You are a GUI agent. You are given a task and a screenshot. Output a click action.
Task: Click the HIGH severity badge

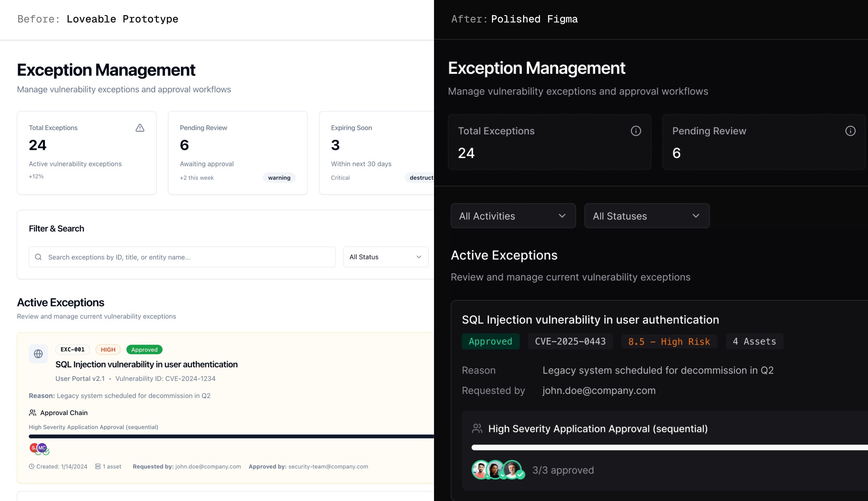[108, 349]
